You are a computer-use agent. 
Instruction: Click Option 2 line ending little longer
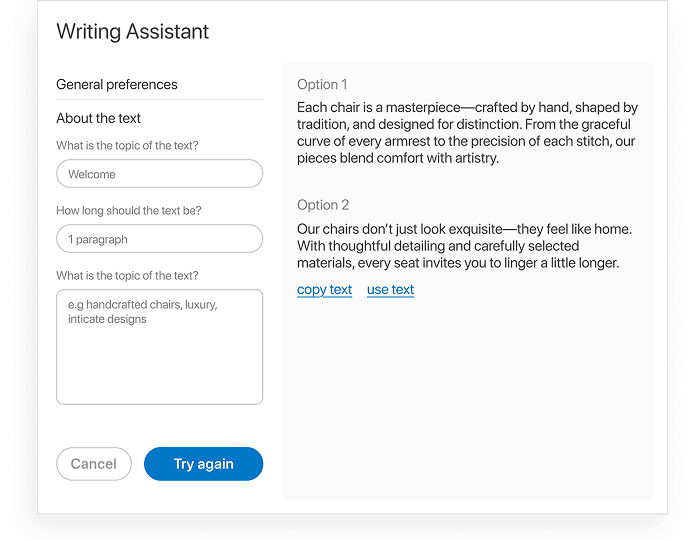[x=458, y=263]
